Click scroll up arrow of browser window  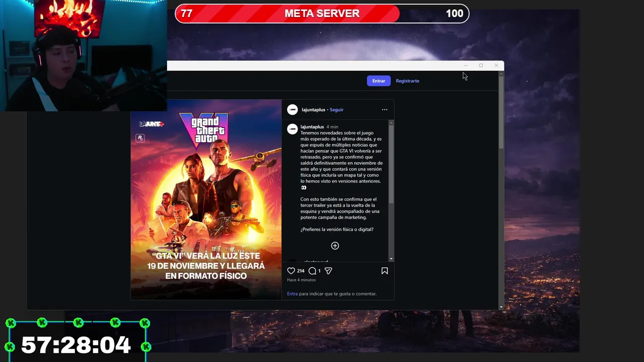pos(501,73)
